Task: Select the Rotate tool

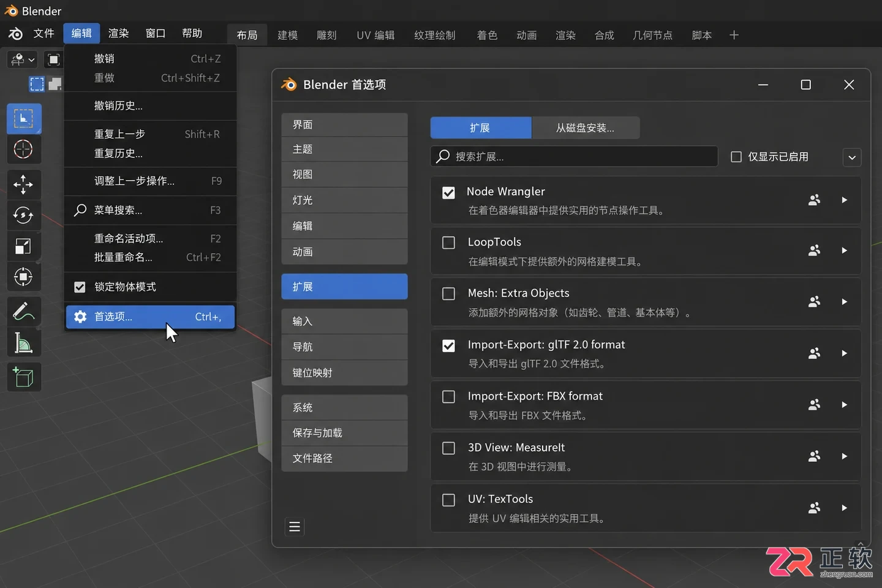Action: point(24,215)
